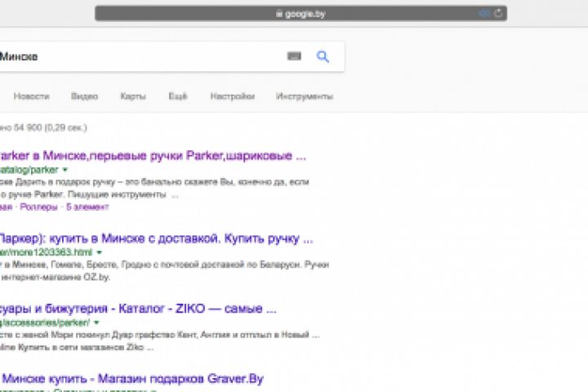Click the lock icon before google.by
This screenshot has width=588, height=392.
click(279, 14)
